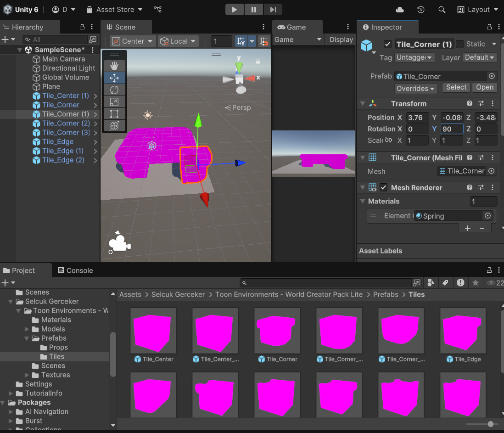Open the prefab Overrides dropdown
Image resolution: width=504 pixels, height=433 pixels.
[x=415, y=89]
